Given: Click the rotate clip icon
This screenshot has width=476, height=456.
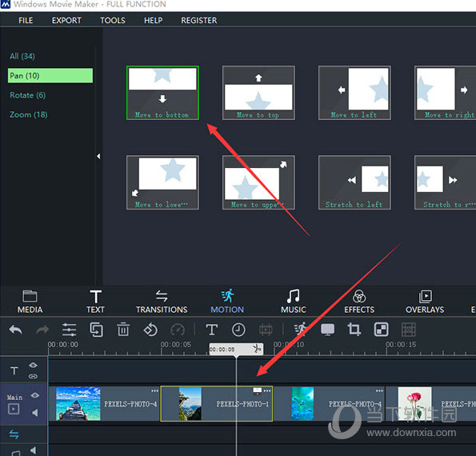Looking at the screenshot, I should pyautogui.click(x=150, y=330).
